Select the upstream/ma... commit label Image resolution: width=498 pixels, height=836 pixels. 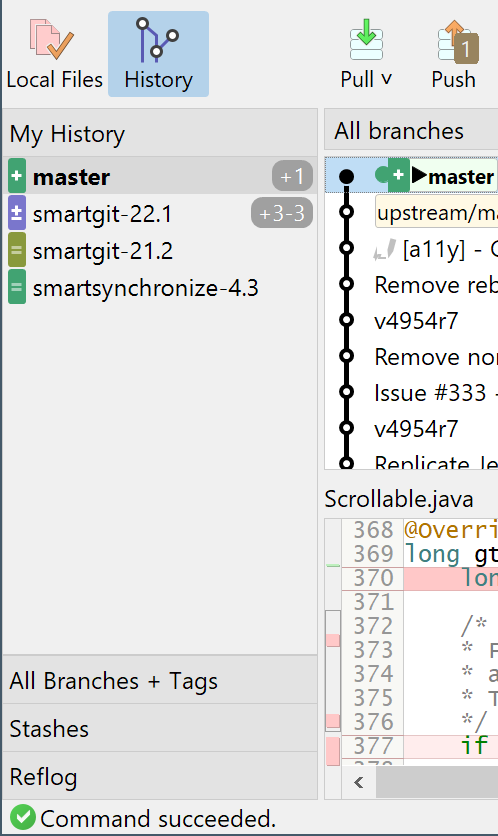[436, 212]
